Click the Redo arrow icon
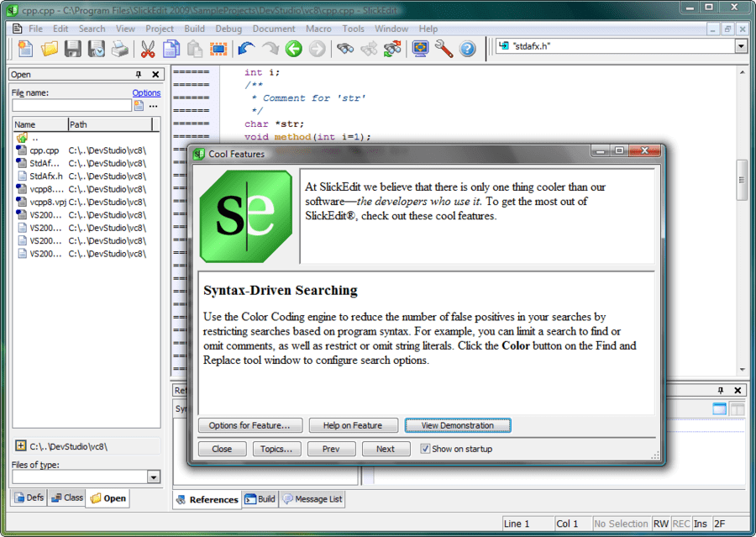This screenshot has height=537, width=756. click(x=270, y=49)
